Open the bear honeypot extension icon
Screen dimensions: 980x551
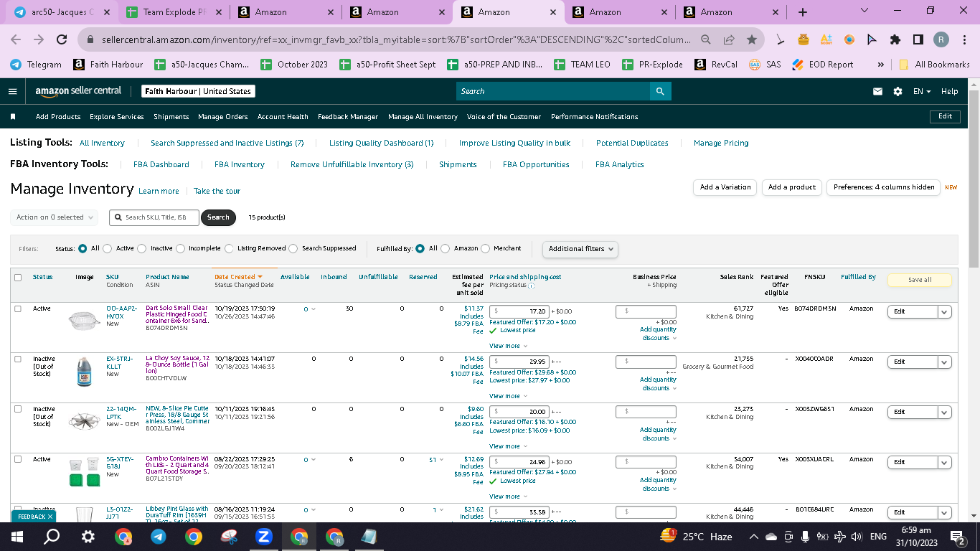[804, 39]
